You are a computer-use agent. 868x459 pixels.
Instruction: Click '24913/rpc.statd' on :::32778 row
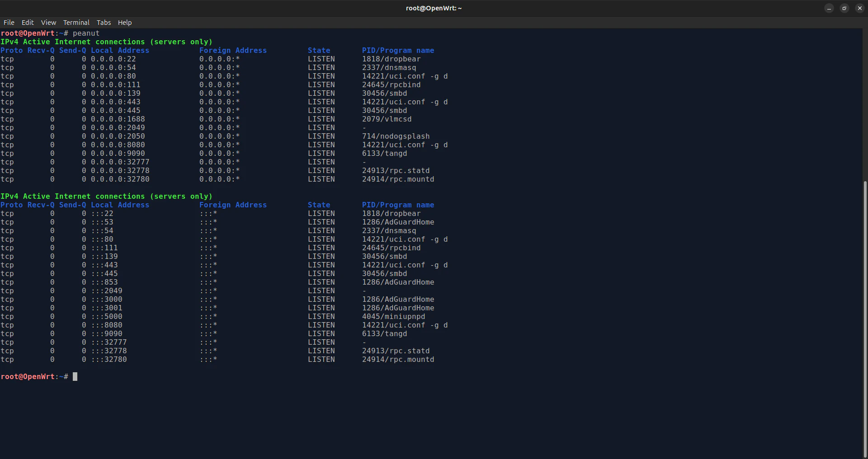coord(396,351)
